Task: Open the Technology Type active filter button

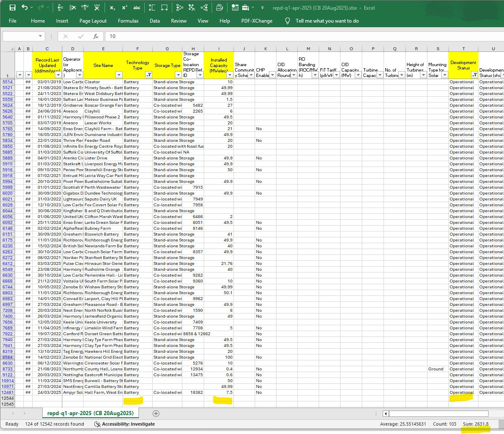Action: tap(149, 75)
